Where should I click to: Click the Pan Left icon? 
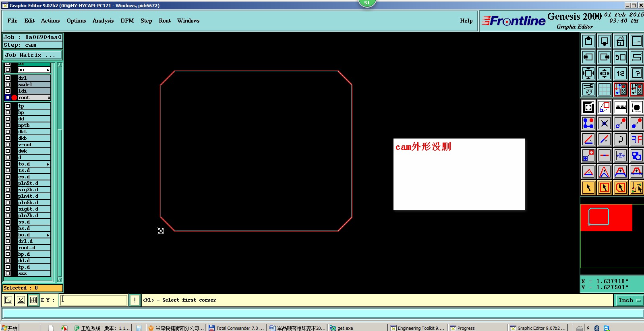[x=588, y=57]
